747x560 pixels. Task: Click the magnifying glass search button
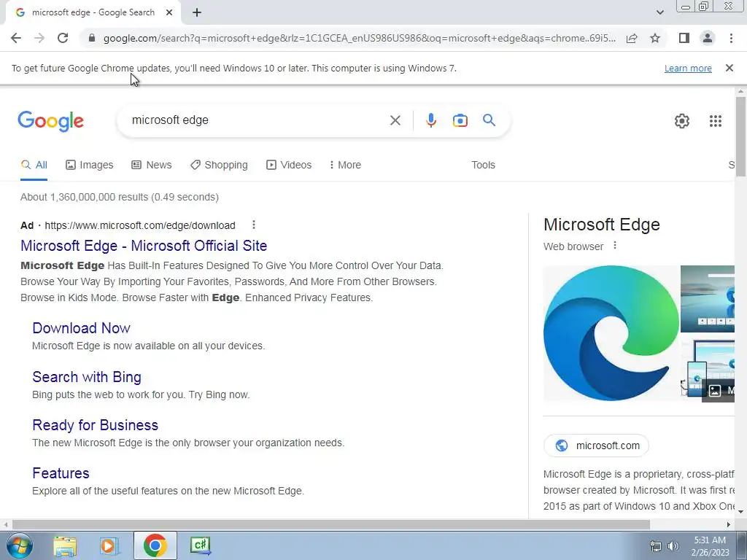[489, 120]
